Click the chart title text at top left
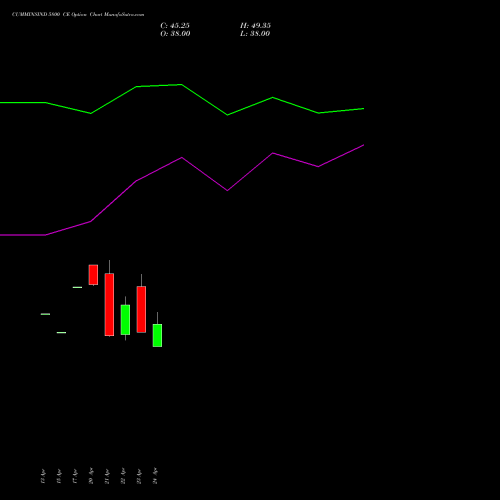 coord(78,15)
